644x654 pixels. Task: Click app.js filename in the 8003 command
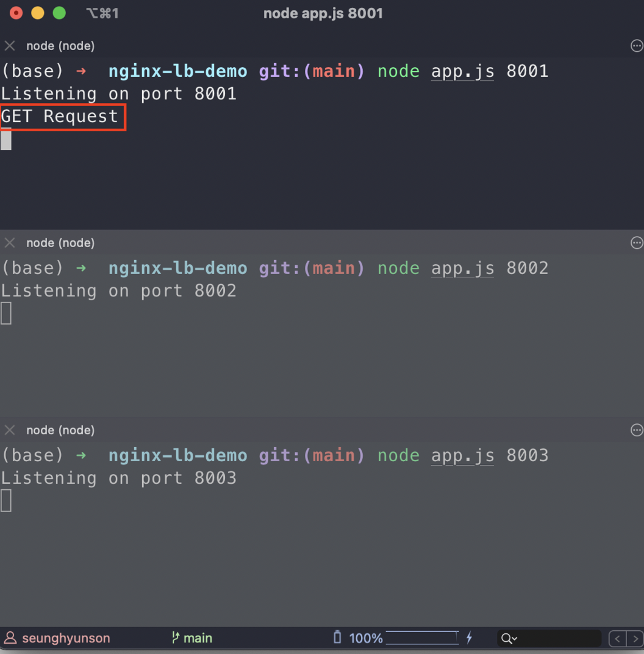coord(463,456)
